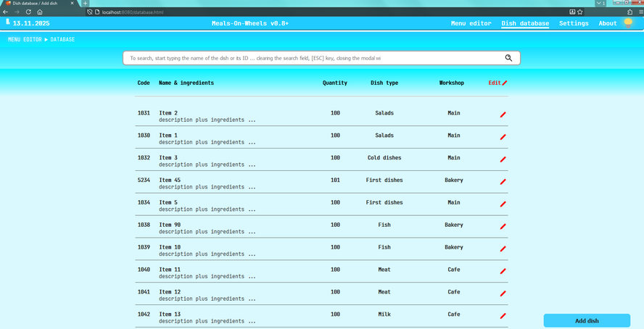Click the pencil icon for Item 13

503,316
